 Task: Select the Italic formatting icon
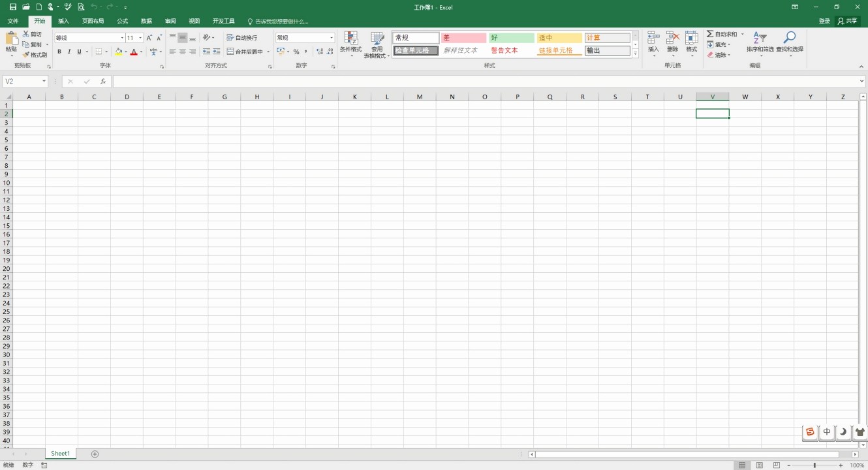coord(69,52)
